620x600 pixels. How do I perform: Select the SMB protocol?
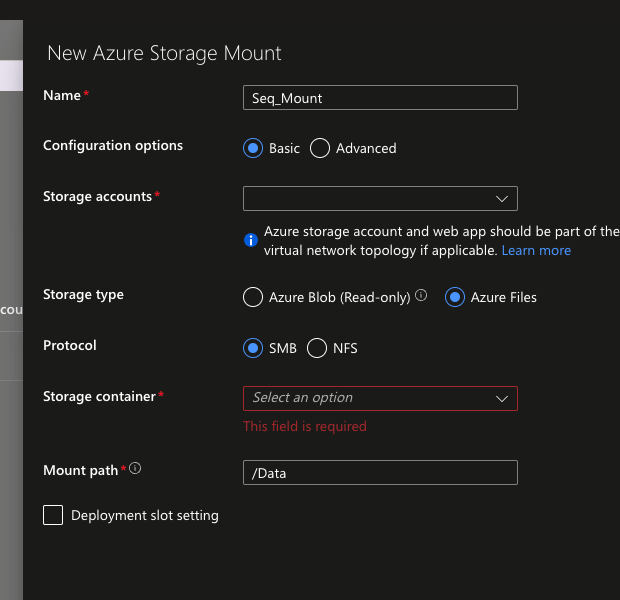pyautogui.click(x=253, y=348)
